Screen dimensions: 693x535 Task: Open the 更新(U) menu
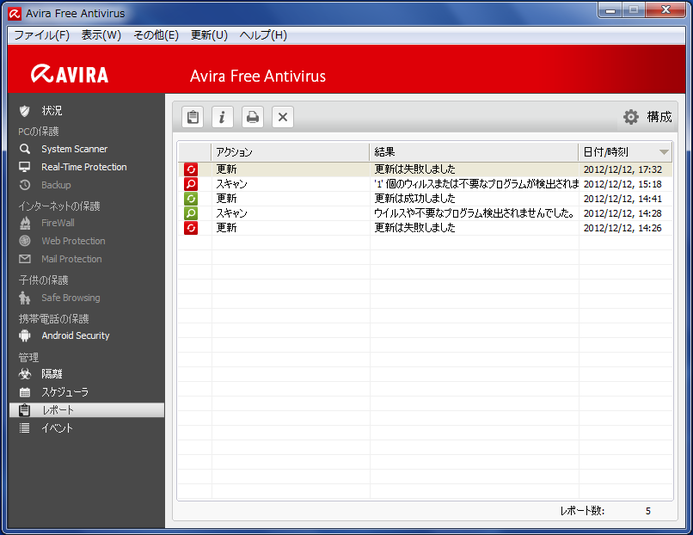[209, 35]
